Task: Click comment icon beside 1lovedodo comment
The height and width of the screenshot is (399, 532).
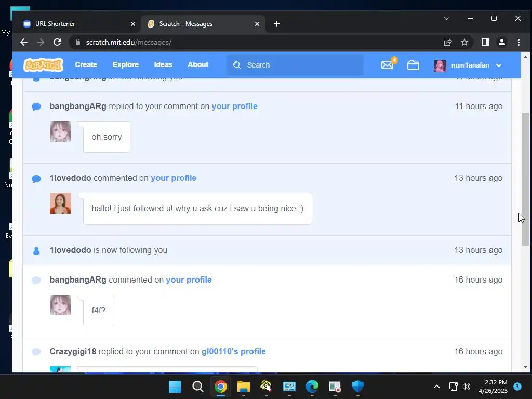Action: pyautogui.click(x=36, y=179)
